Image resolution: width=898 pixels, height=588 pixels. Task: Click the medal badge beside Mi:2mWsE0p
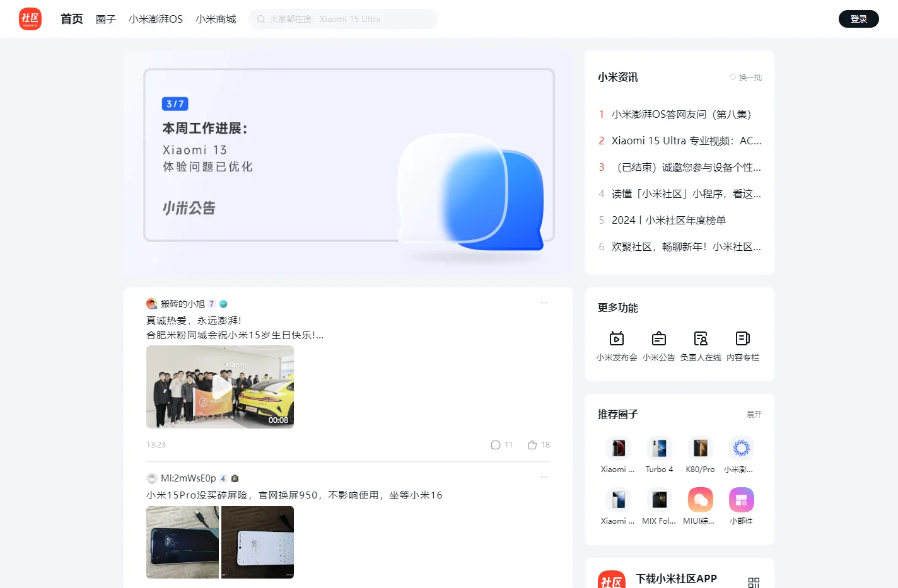click(x=235, y=478)
